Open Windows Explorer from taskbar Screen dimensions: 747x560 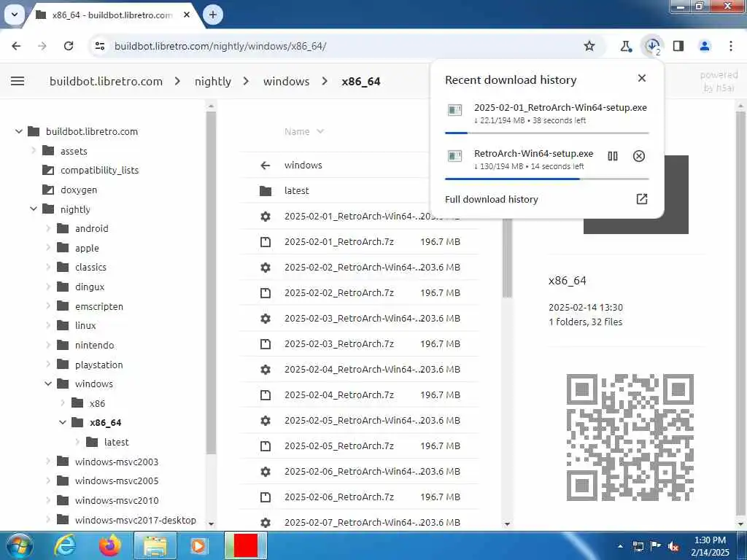click(x=155, y=546)
